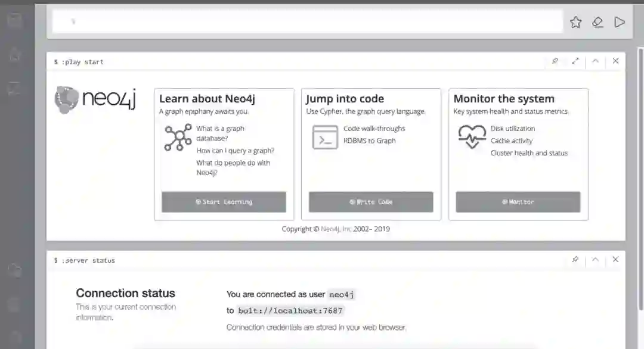
Task: Click the 'Learn about Neo4j' heading
Action: (x=207, y=99)
